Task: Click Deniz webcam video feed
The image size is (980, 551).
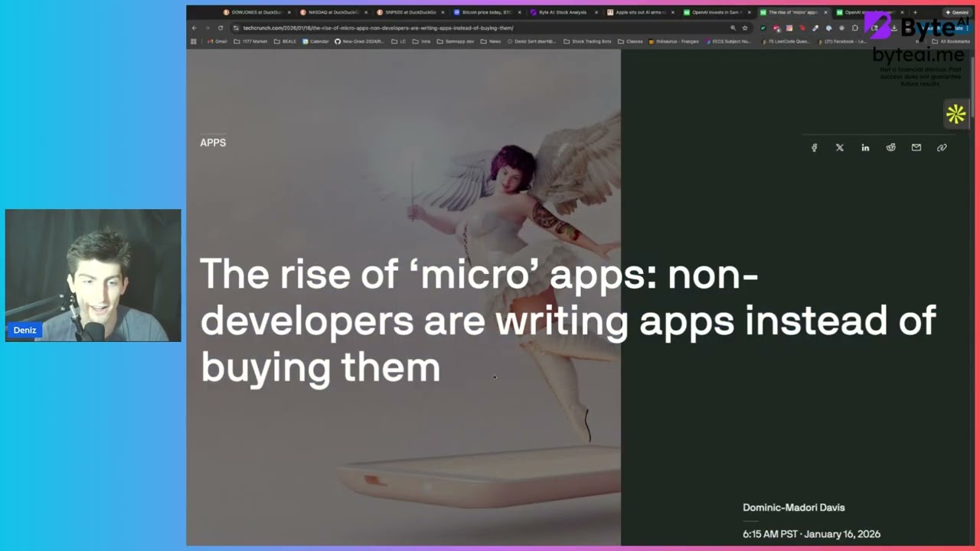Action: [x=93, y=275]
